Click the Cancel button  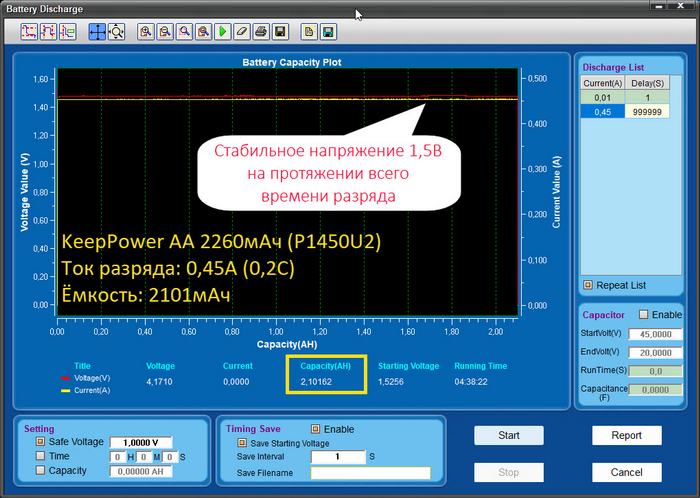(x=626, y=472)
